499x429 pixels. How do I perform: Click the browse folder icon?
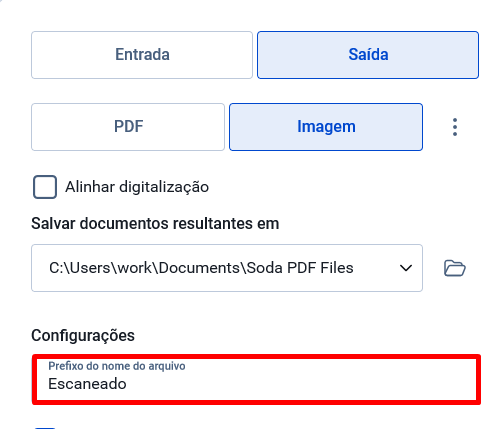(455, 268)
